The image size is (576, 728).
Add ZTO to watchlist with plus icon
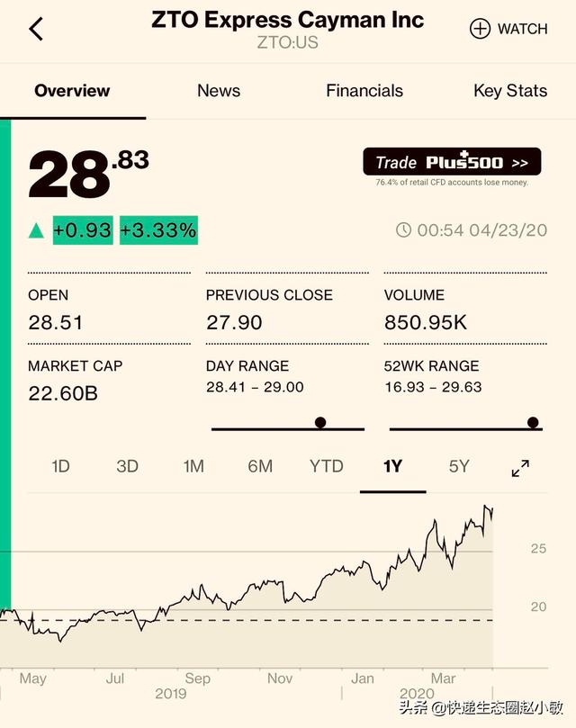[481, 29]
